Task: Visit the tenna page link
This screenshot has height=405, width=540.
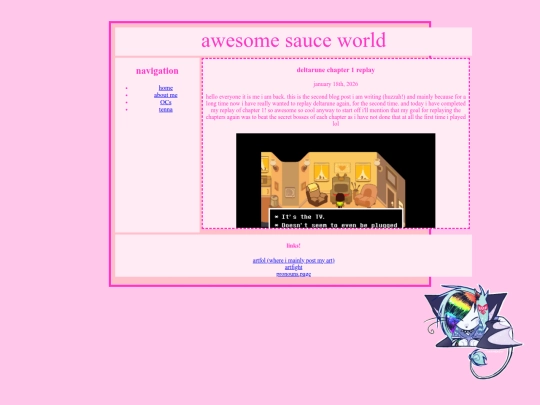Action: (166, 110)
